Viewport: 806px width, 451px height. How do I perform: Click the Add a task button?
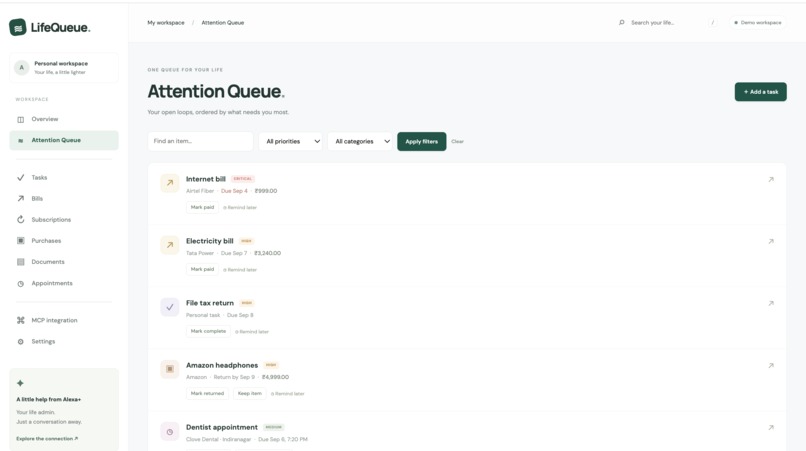760,92
